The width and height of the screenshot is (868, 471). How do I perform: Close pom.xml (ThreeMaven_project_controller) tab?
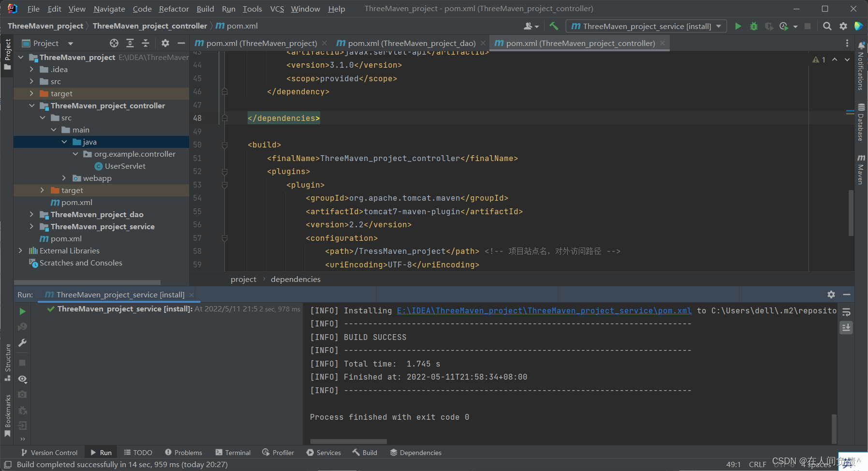coord(662,43)
